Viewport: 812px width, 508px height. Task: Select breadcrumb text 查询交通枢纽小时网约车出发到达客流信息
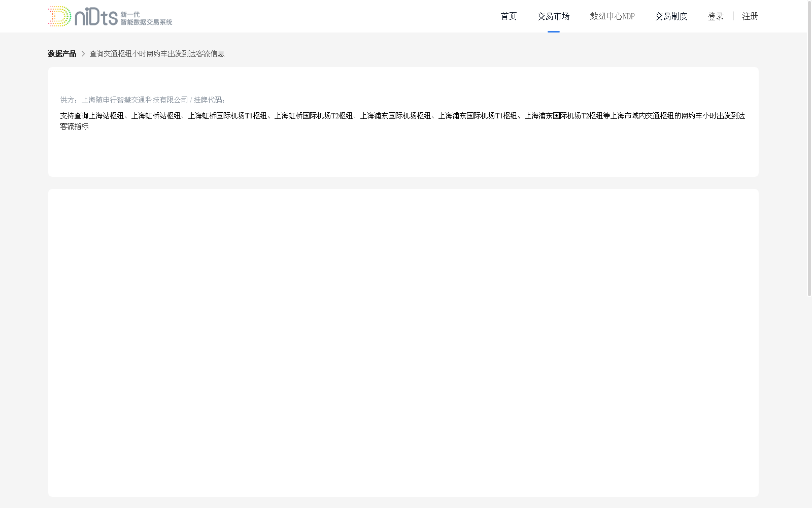[157, 54]
